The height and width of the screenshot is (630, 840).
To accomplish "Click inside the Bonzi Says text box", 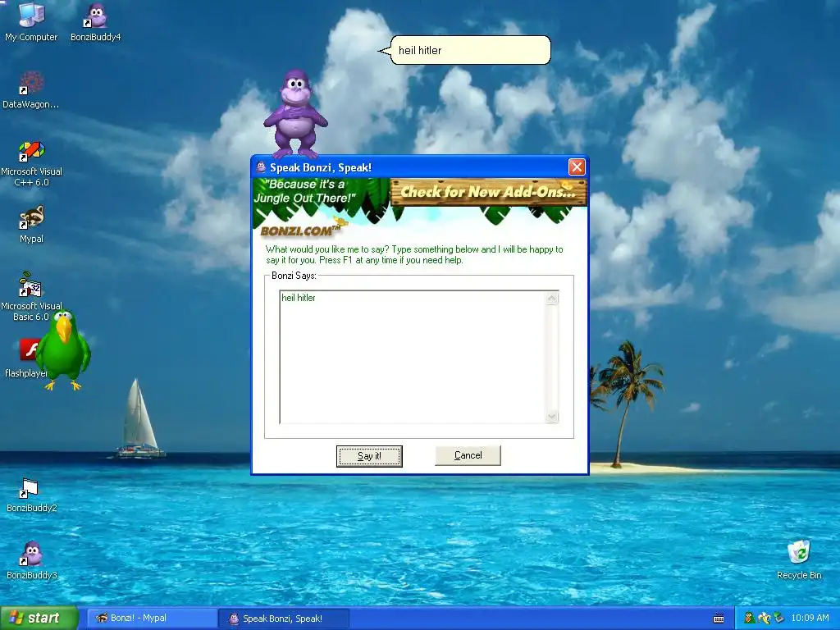I will [413, 357].
